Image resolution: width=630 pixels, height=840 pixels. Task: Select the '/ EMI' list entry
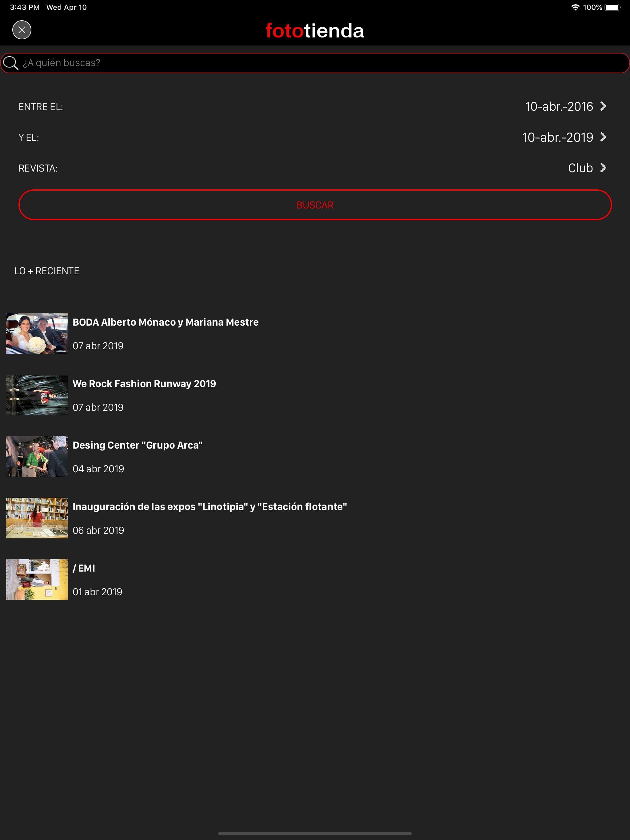84,569
